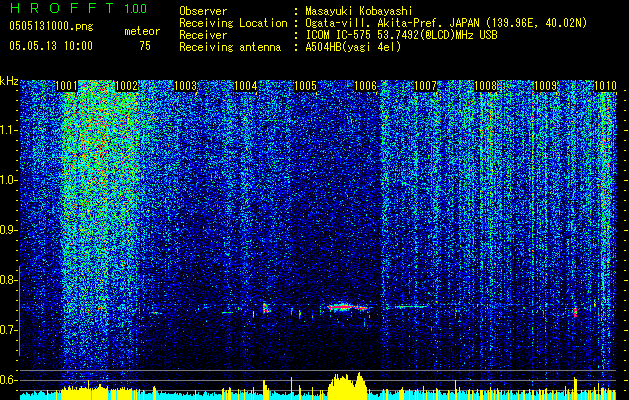Viewport: 629px width, 400px height.
Task: Select the Ogata-vill. Akita-Pref. JAPAN location text
Action: [446, 23]
